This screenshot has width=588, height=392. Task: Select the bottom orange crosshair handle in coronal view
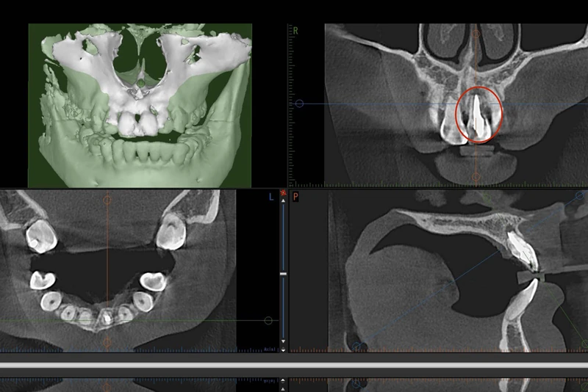(x=476, y=176)
